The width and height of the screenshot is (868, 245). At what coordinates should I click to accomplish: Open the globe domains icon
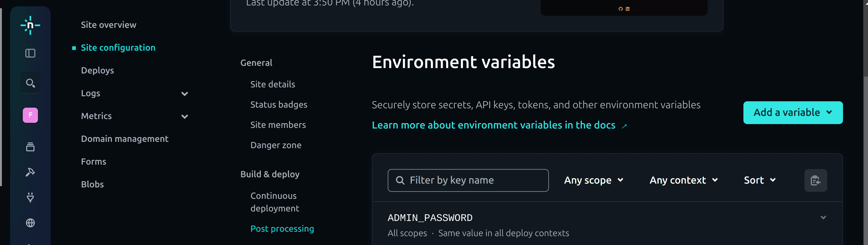[x=30, y=223]
